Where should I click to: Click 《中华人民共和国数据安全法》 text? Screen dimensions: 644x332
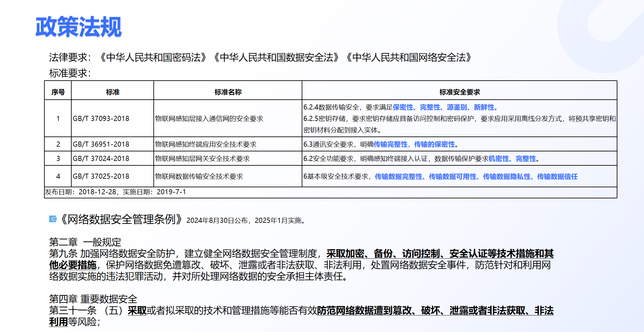point(276,57)
